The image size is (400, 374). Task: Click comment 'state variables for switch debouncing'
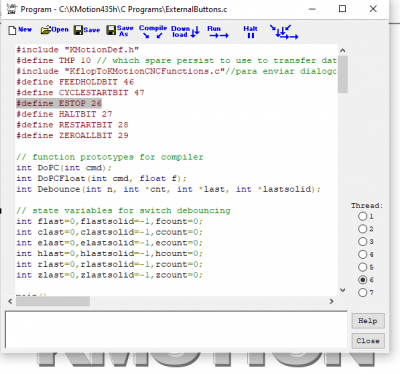[x=123, y=211]
